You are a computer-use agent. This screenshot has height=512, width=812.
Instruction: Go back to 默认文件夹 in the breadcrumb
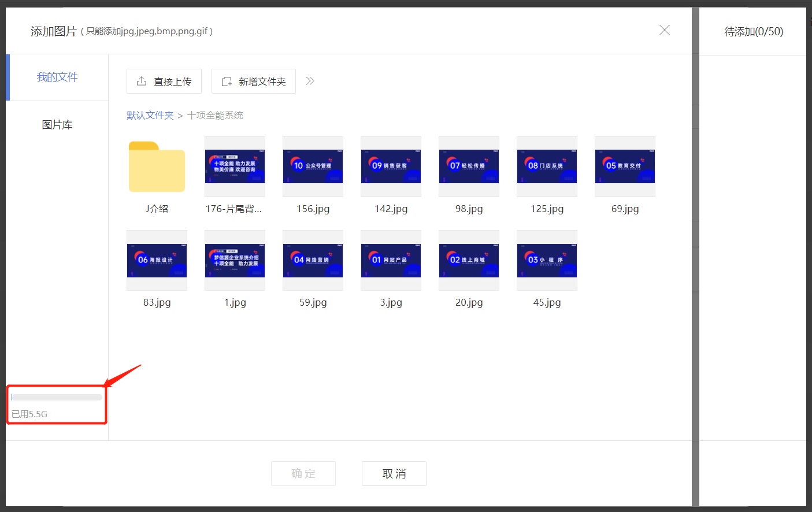pos(150,116)
